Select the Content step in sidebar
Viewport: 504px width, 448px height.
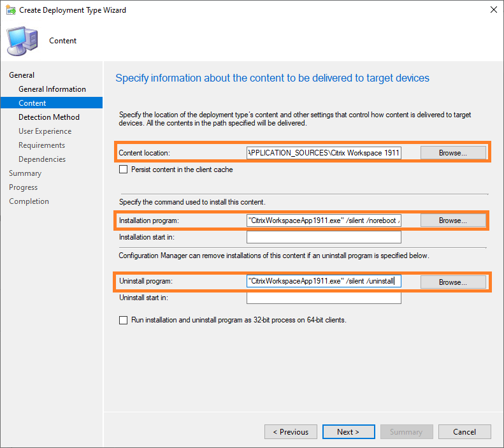(x=52, y=103)
